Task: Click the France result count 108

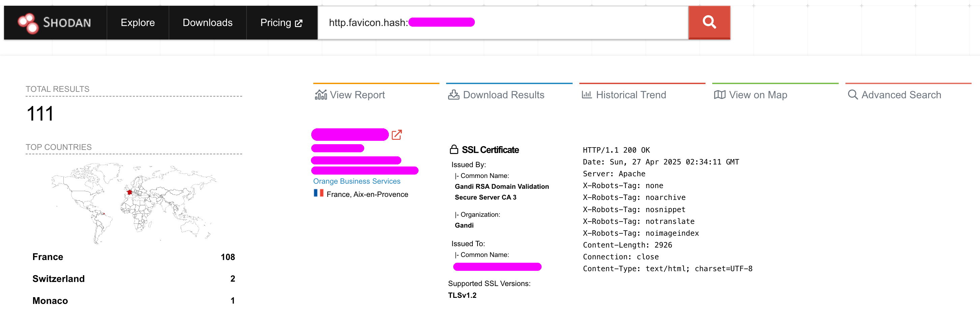Action: [228, 257]
